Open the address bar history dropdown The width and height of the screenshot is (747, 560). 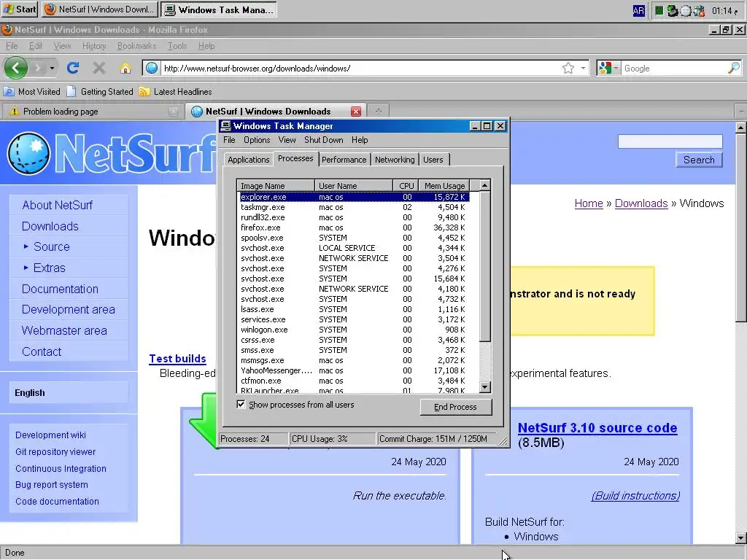(583, 68)
